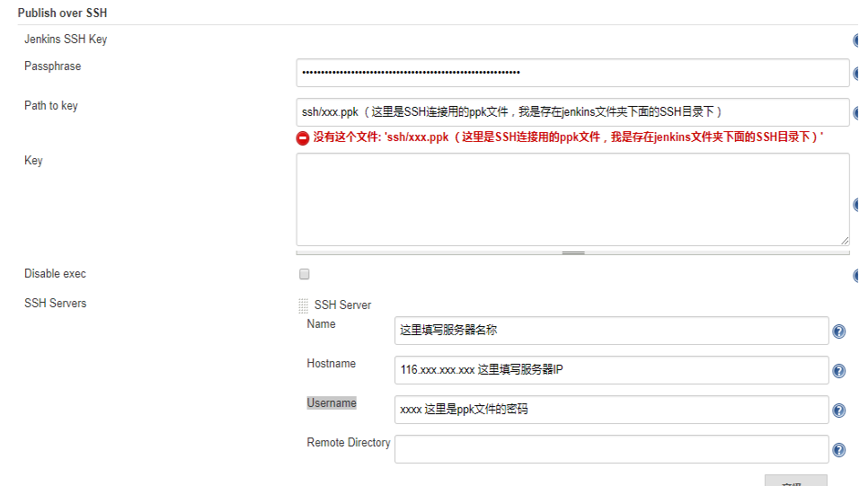Click the SSH Server block title

pos(342,305)
